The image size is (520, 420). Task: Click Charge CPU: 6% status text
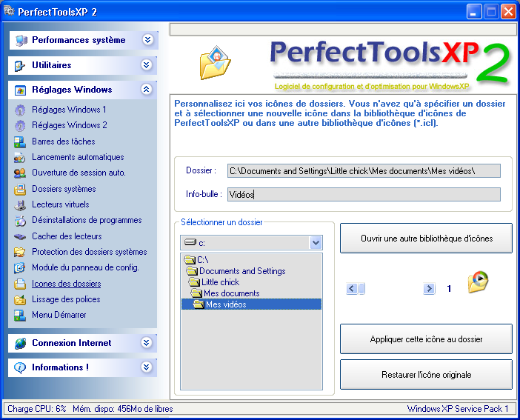tap(37, 409)
